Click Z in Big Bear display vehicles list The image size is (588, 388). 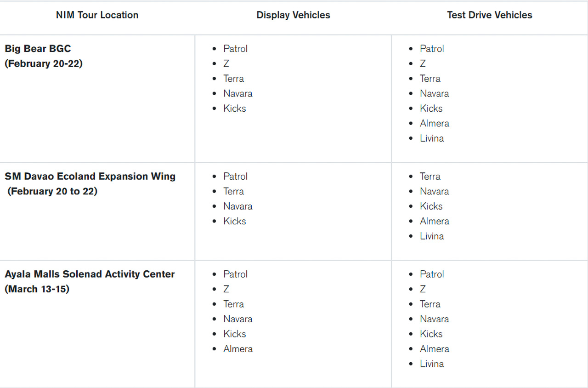pyautogui.click(x=226, y=63)
